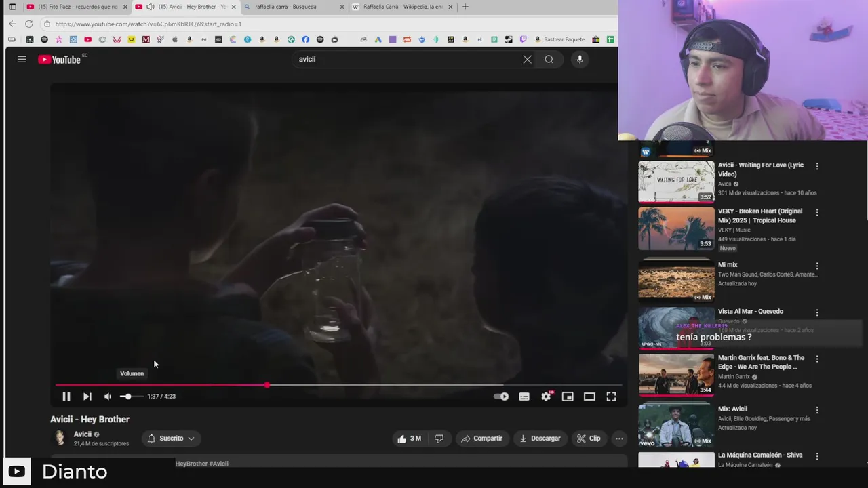Screen dimensions: 868x488
Task: Open Compartir share dialog
Action: 481,439
